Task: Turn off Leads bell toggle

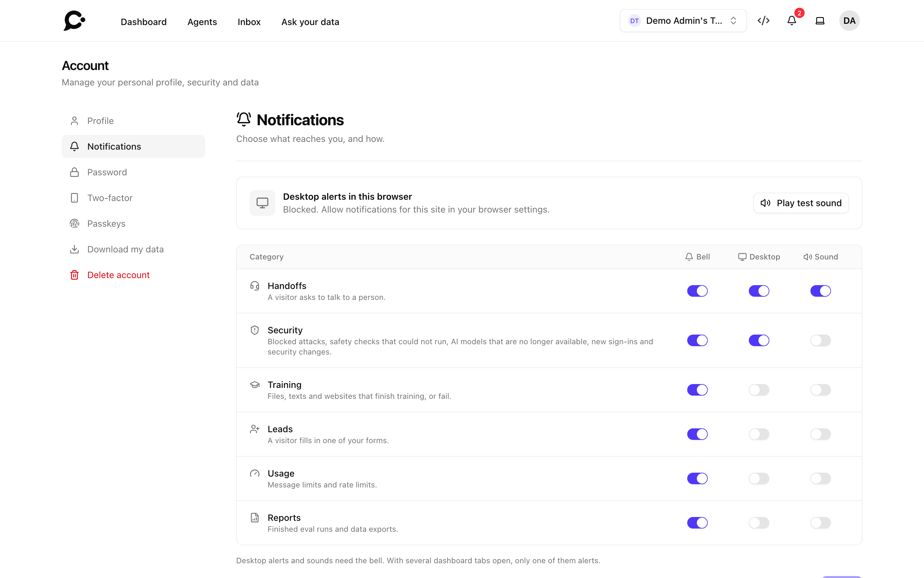Action: pyautogui.click(x=697, y=434)
